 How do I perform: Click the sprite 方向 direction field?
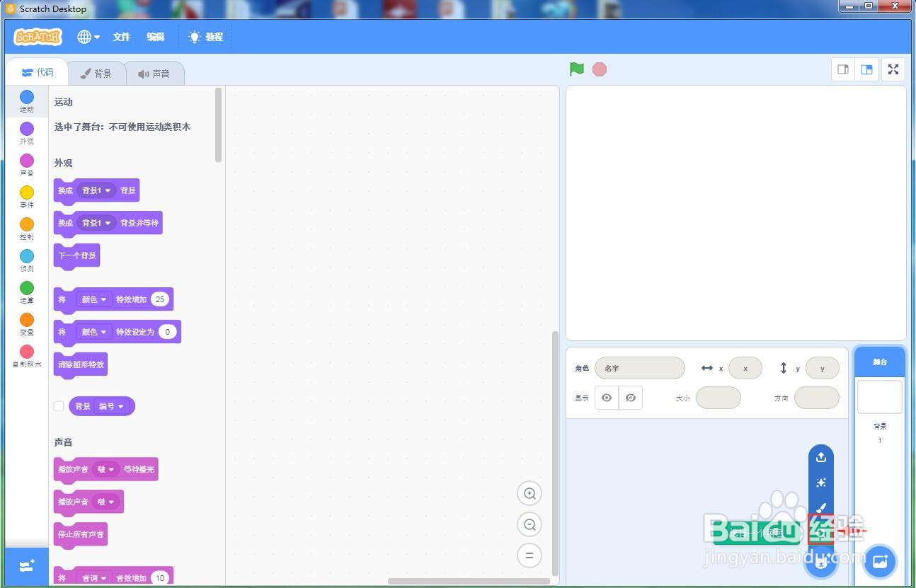pos(817,398)
